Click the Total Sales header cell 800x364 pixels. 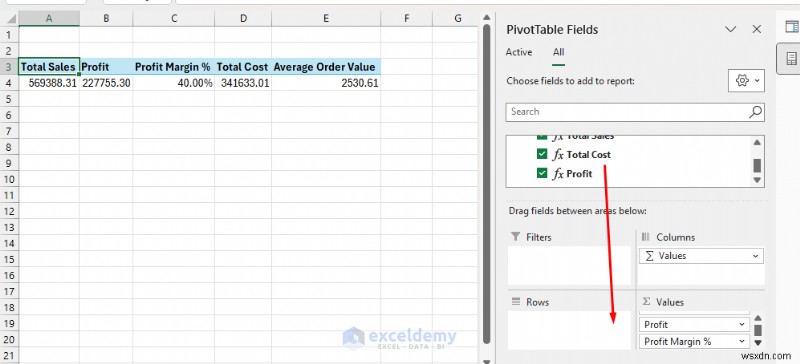[x=49, y=67]
